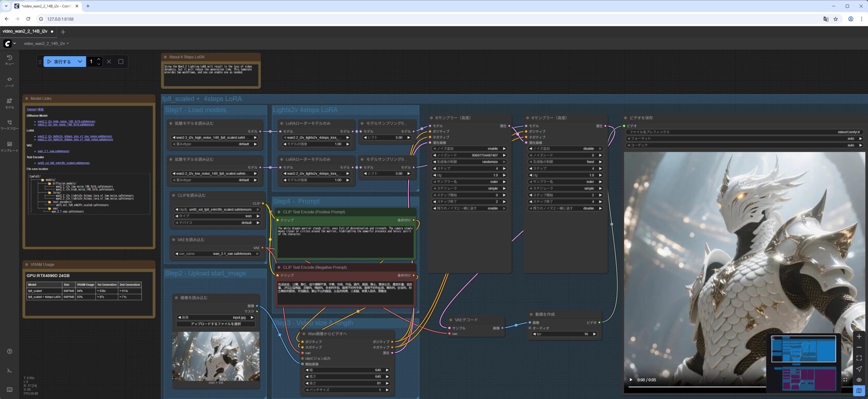
Task: Collapse the About 4 Steps LoRA node dot
Action: pyautogui.click(x=165, y=57)
